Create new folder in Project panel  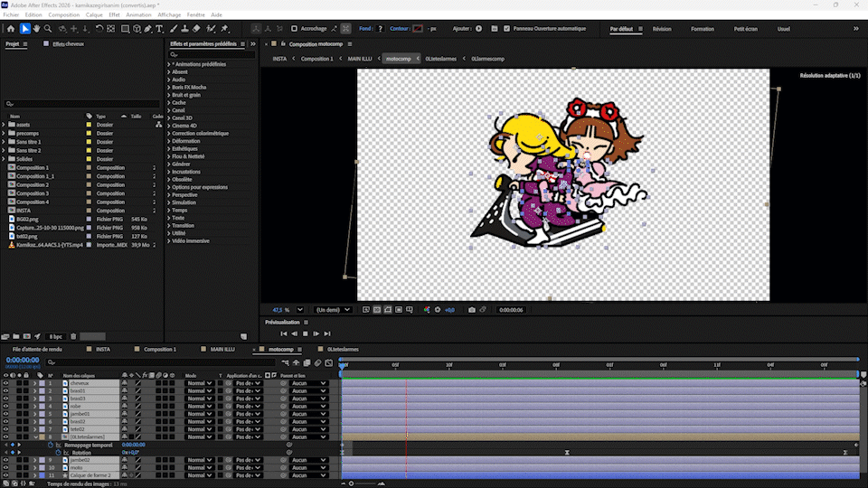click(16, 336)
